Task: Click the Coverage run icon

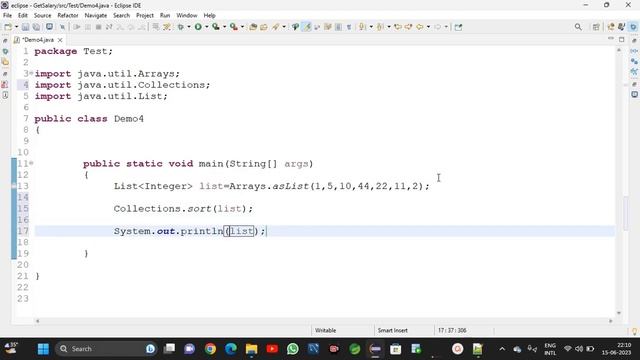Action: [216, 27]
